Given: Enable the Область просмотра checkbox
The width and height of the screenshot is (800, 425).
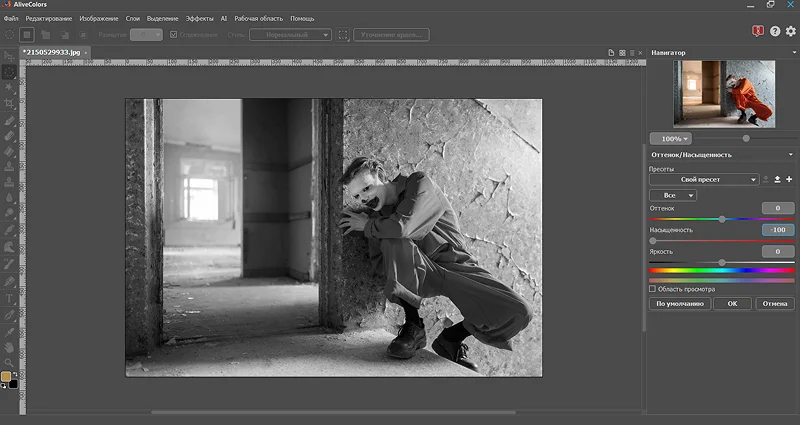Looking at the screenshot, I should click(x=653, y=289).
